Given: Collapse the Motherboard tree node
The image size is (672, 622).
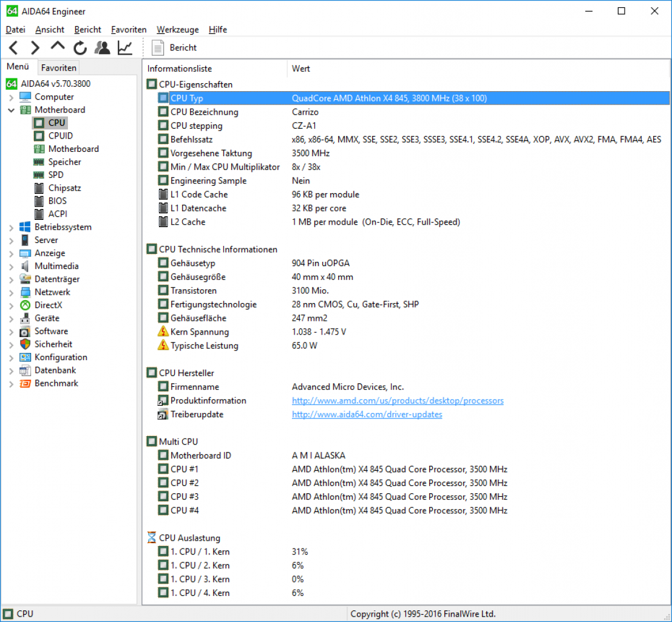Looking at the screenshot, I should pos(11,110).
